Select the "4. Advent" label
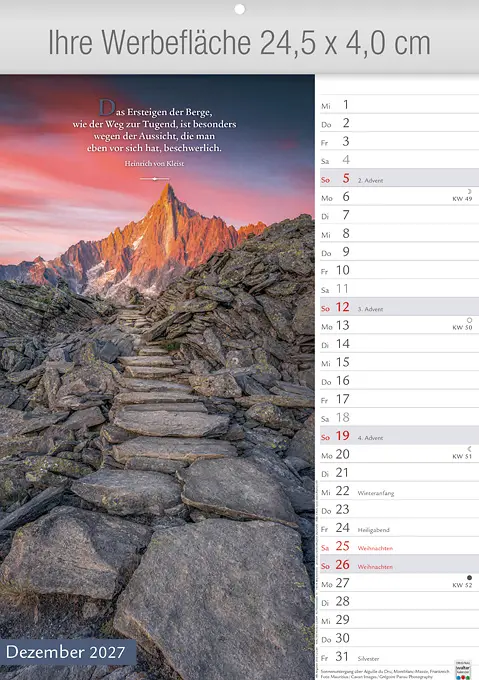This screenshot has width=479, height=680. pyautogui.click(x=371, y=438)
